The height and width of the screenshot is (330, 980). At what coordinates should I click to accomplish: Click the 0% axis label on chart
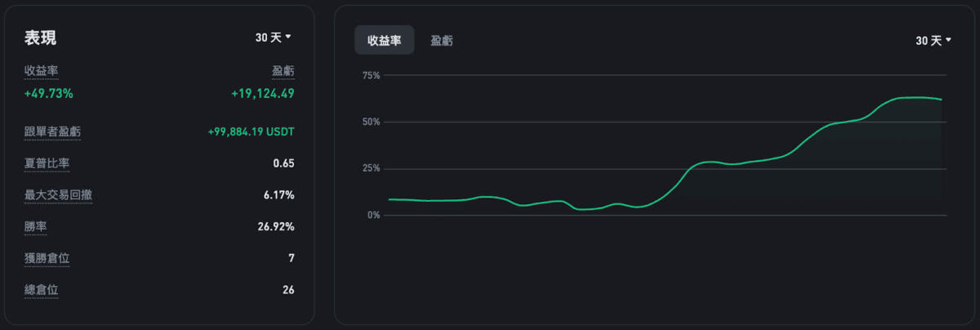(x=374, y=215)
